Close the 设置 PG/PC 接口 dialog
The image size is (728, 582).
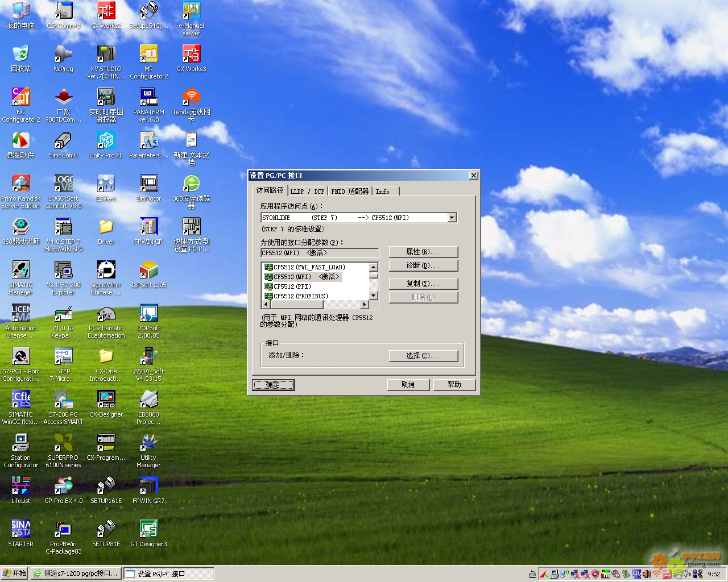coord(473,176)
